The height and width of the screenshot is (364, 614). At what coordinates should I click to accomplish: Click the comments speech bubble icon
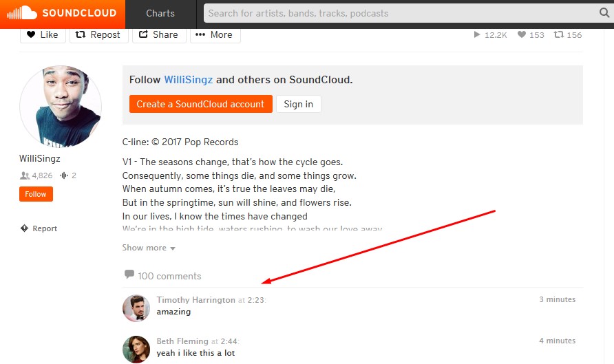(x=129, y=275)
